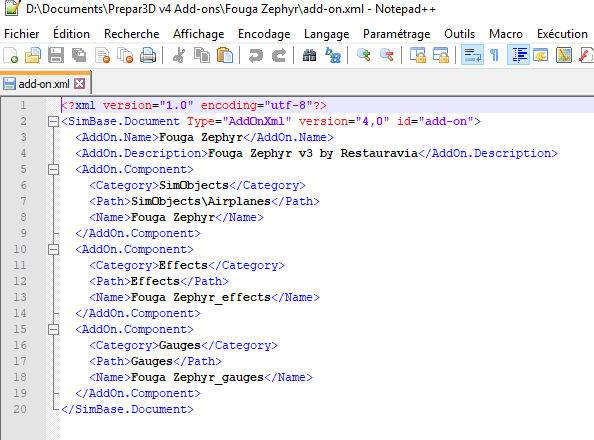Viewport: 594px width, 440px height.
Task: Click the Close All documents icon
Action: pos(125,55)
